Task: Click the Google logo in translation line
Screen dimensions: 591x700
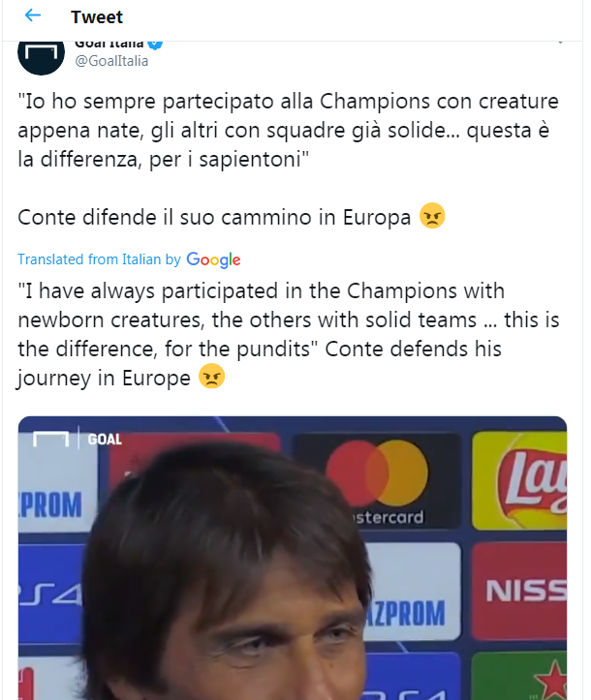Action: tap(213, 259)
